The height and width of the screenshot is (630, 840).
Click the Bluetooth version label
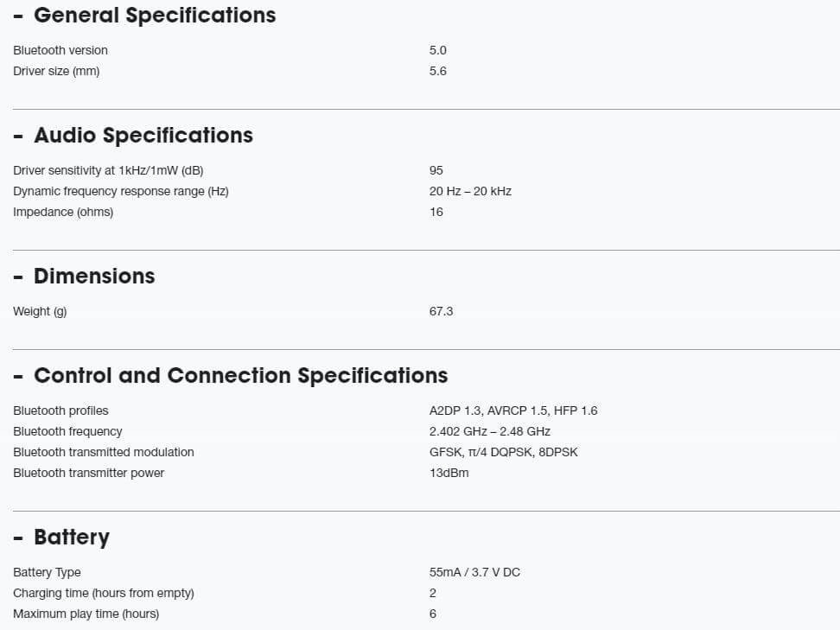click(x=60, y=50)
